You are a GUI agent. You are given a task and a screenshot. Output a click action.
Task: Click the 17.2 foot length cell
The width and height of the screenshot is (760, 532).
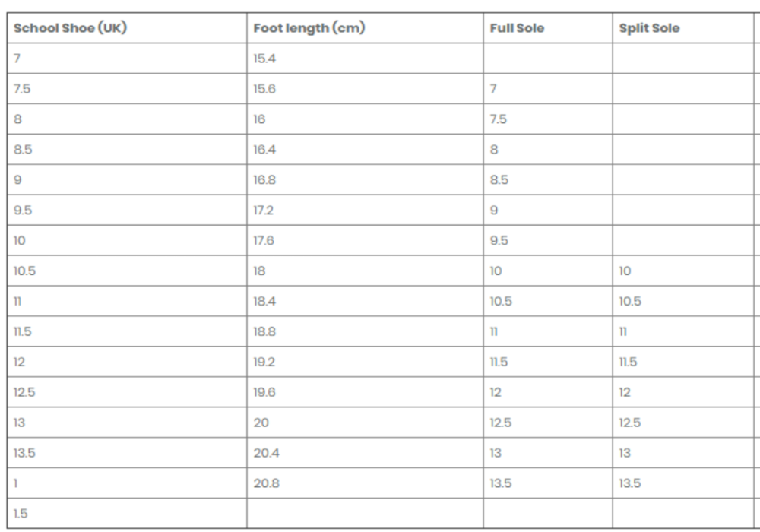pyautogui.click(x=263, y=211)
